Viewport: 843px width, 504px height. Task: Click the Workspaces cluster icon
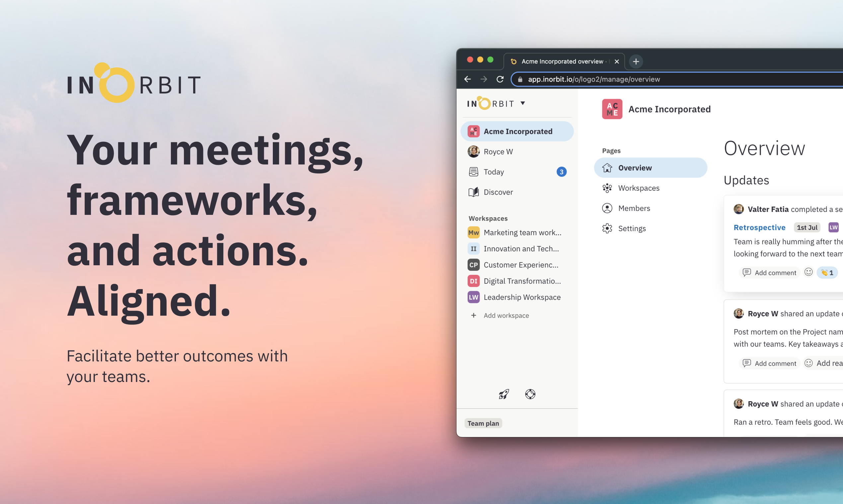[607, 188]
